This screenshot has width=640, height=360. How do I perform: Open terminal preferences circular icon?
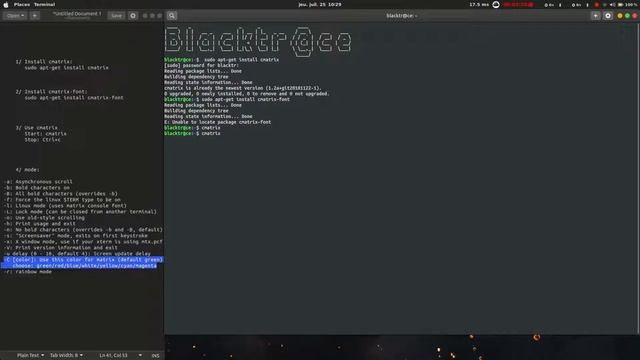pos(608,16)
